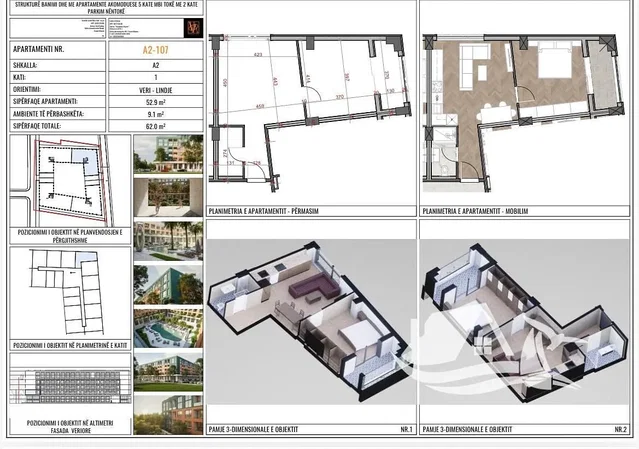
Task: Click caption 'POZICIONIMI I OBJEKTIT NË PLANIMETRINË E KATIT'
Action: (x=70, y=345)
